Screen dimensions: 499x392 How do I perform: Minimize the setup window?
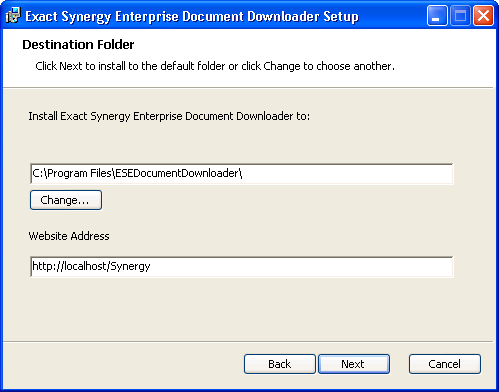pyautogui.click(x=437, y=16)
